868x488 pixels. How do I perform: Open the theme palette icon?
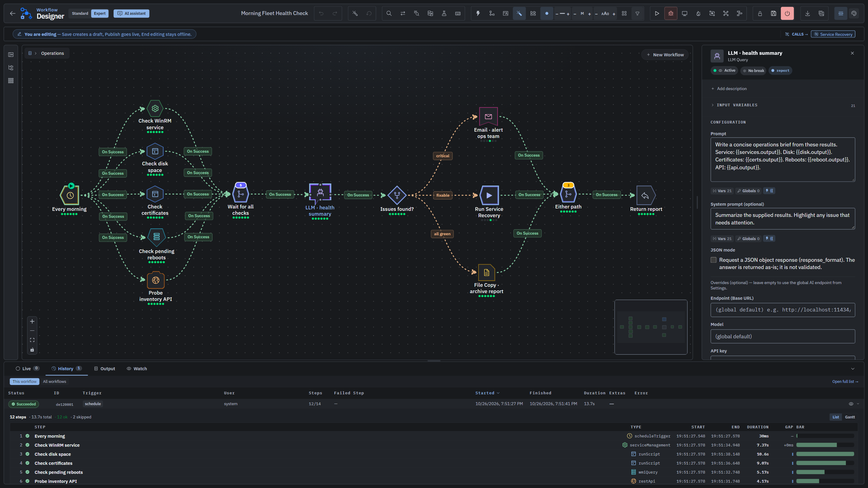pyautogui.click(x=854, y=14)
